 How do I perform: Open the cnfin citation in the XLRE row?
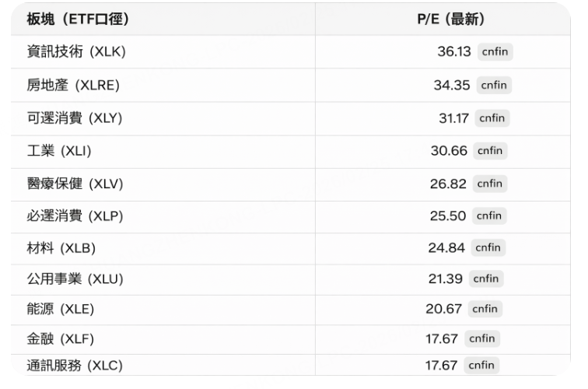point(493,85)
